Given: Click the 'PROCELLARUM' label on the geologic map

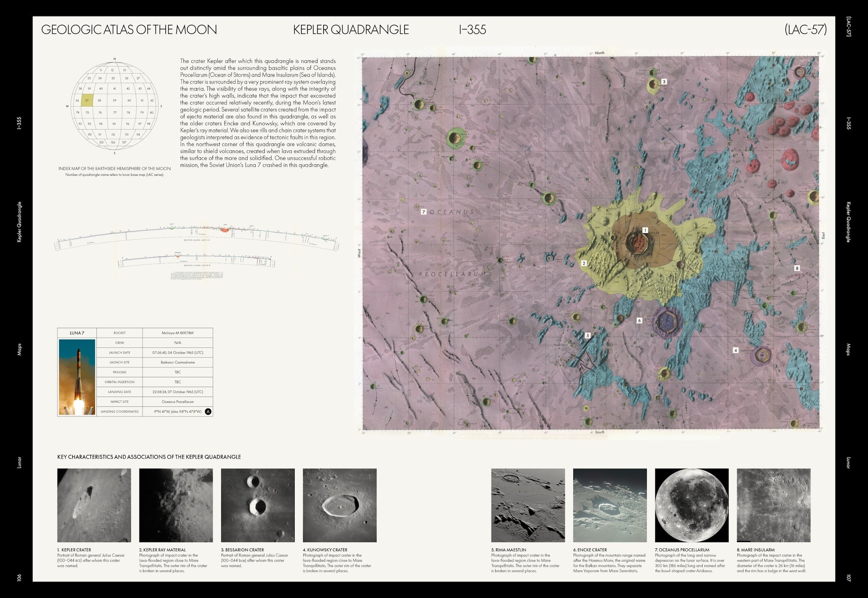Looking at the screenshot, I should click(453, 274).
